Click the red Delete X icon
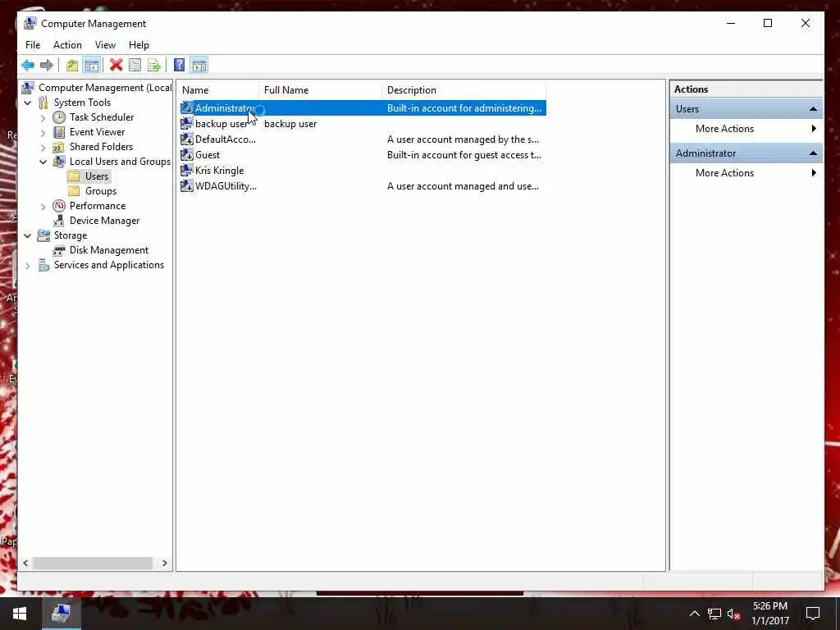Screen dimensions: 840x630 pos(116,66)
